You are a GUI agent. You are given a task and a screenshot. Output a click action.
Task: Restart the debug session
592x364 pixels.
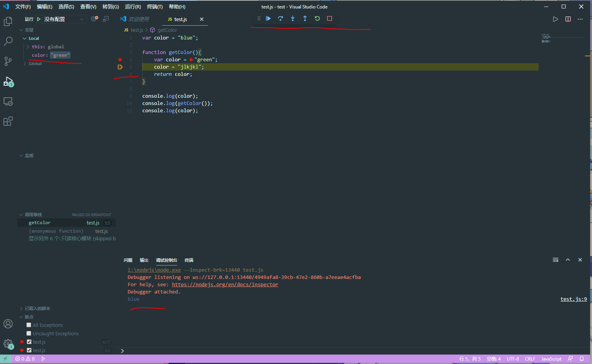[317, 18]
